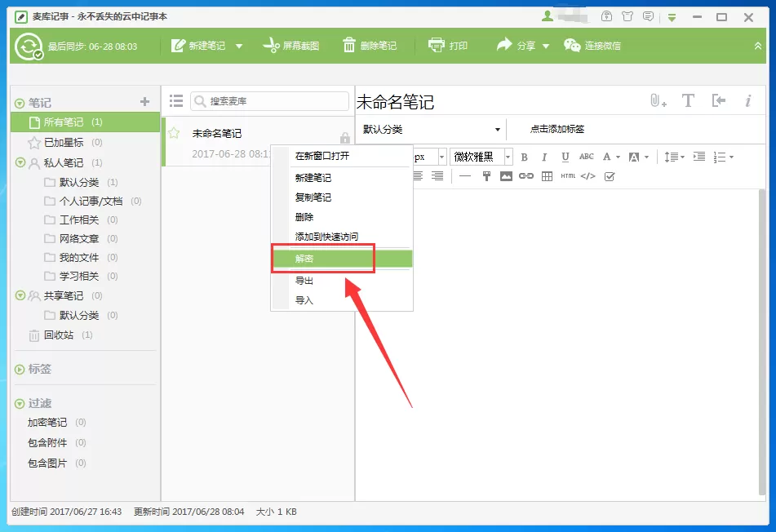The height and width of the screenshot is (532, 776).
Task: Toggle Italic formatting
Action: (x=544, y=157)
